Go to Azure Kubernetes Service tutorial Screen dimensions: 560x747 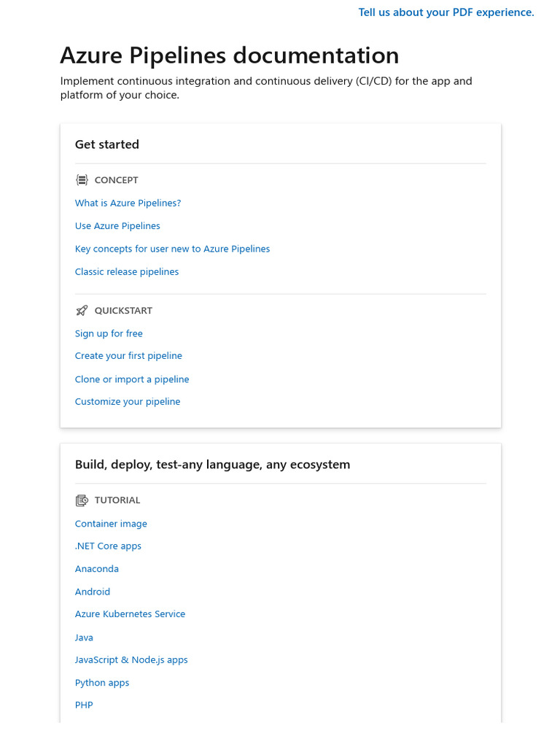130,614
